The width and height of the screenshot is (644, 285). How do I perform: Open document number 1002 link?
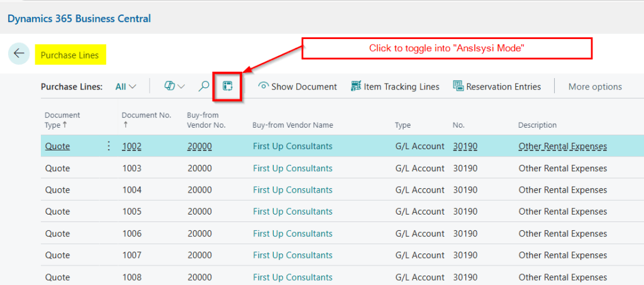pos(131,147)
